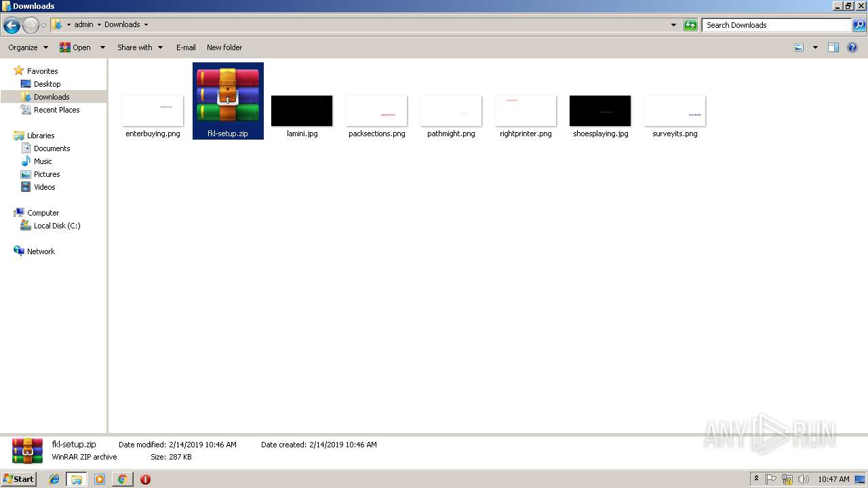Expand the Downloads breadcrumb arrow
This screenshot has width=868, height=488.
(146, 25)
